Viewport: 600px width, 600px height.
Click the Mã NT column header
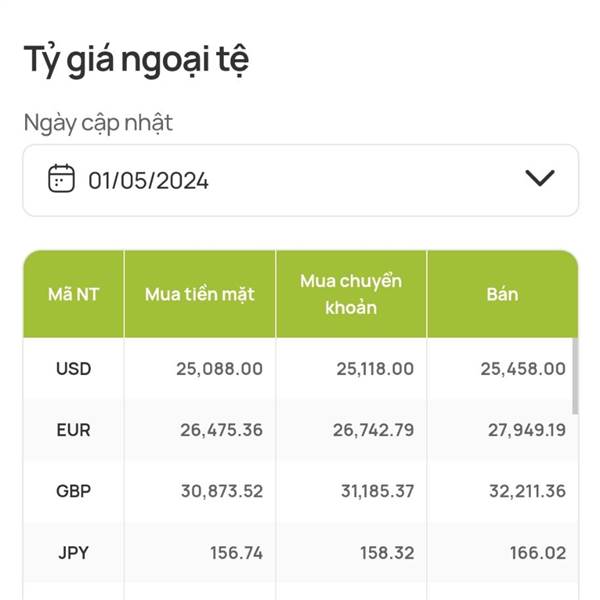(x=73, y=294)
